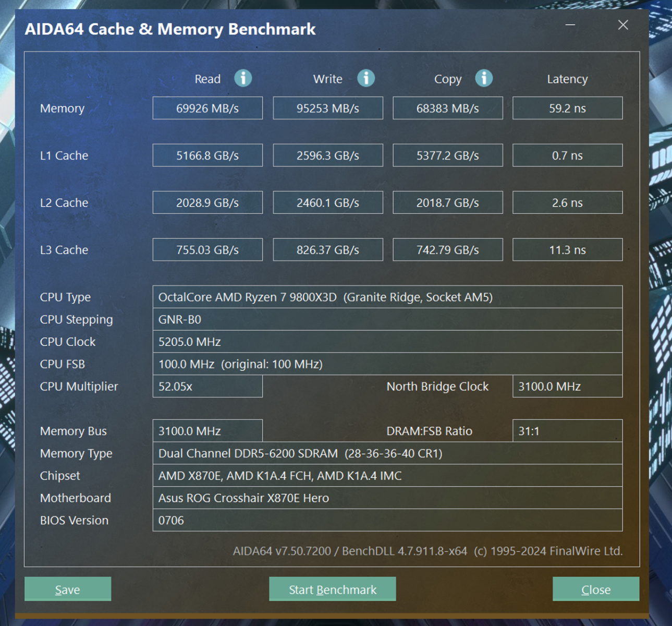Select the L2 Cache latency 2.6 ns

coord(568,202)
